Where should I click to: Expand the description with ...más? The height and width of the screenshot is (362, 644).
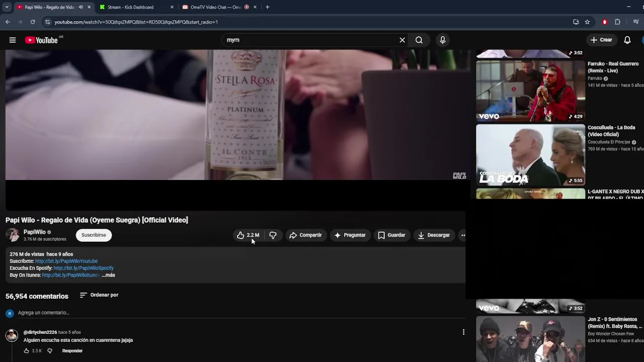108,276
